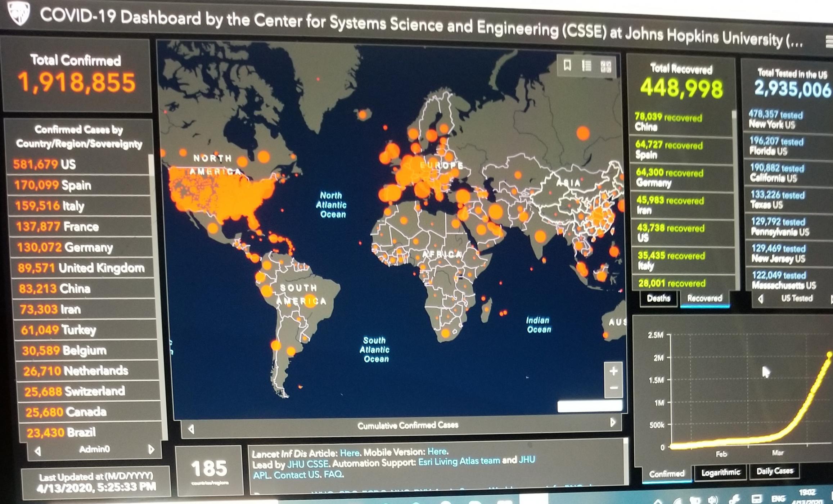Switch to the Deaths tab
The image size is (833, 504).
click(x=658, y=298)
